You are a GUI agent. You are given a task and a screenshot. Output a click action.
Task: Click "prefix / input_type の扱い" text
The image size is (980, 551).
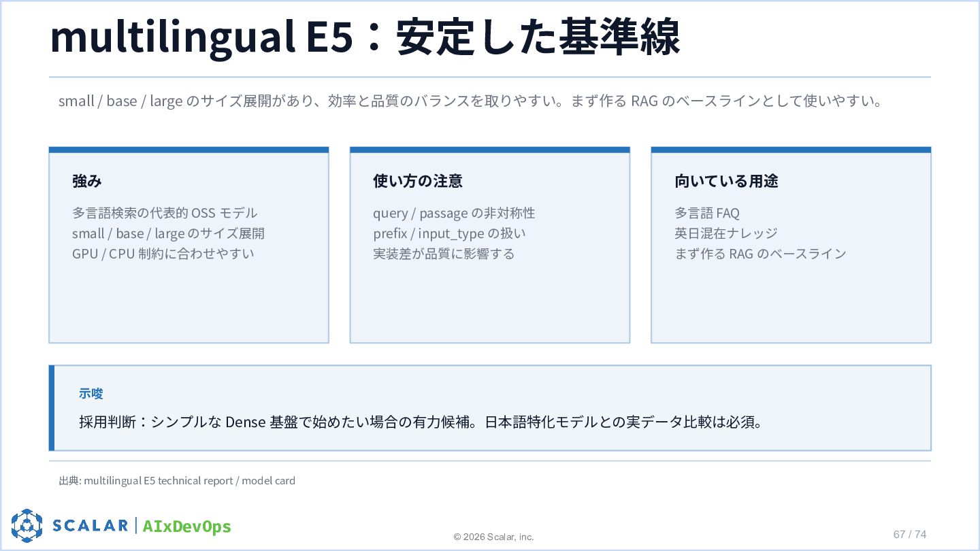click(x=449, y=233)
